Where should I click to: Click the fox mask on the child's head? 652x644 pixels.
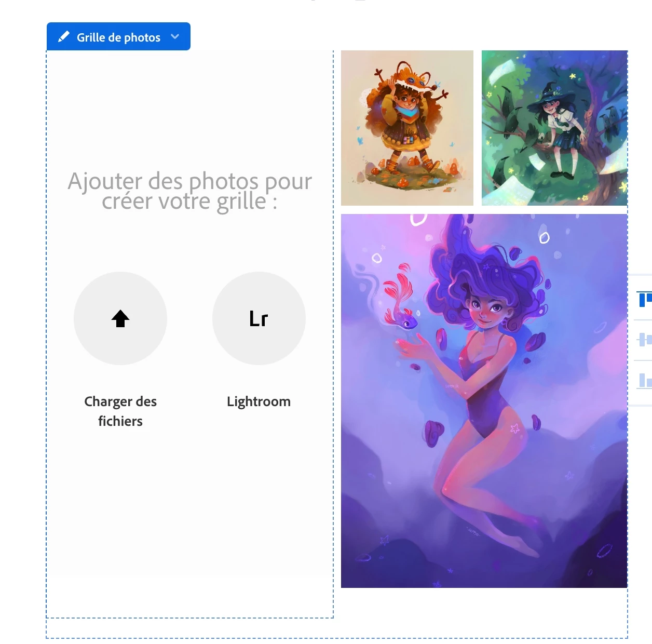[411, 77]
